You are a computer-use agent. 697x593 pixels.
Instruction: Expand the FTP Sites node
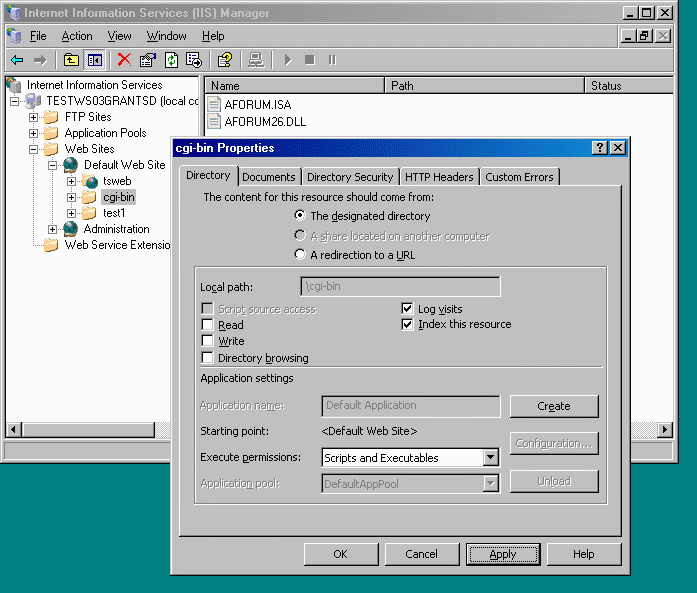[x=33, y=117]
